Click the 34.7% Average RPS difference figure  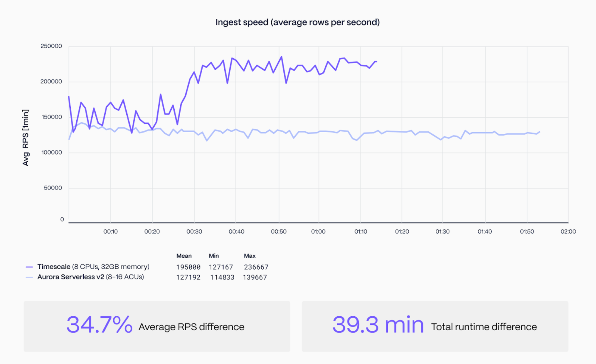99,325
